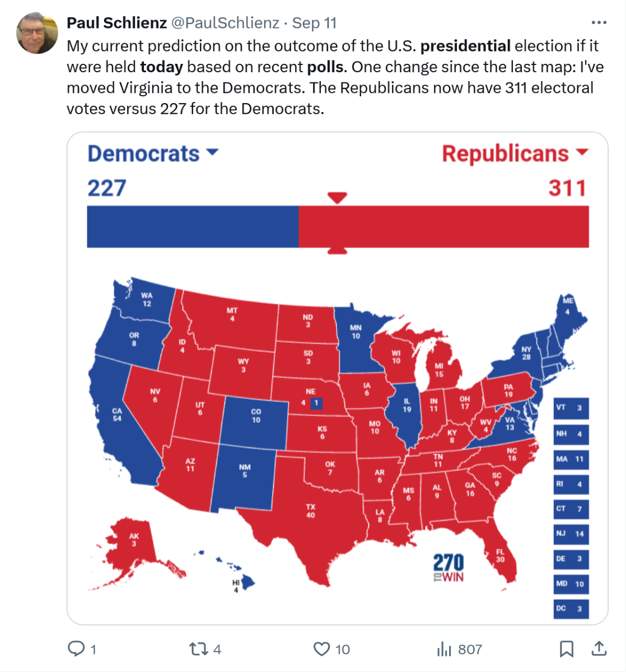Click the reply comment icon
The width and height of the screenshot is (626, 672).
pos(76,648)
